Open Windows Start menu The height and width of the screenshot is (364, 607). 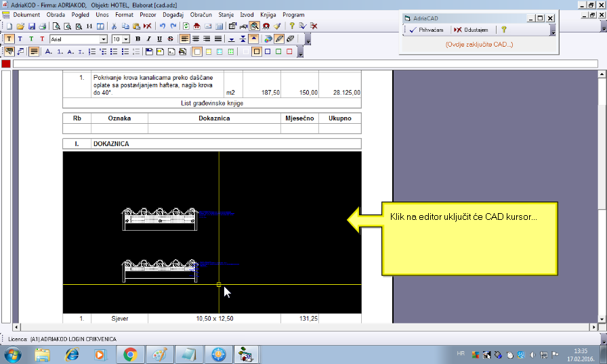(13, 355)
